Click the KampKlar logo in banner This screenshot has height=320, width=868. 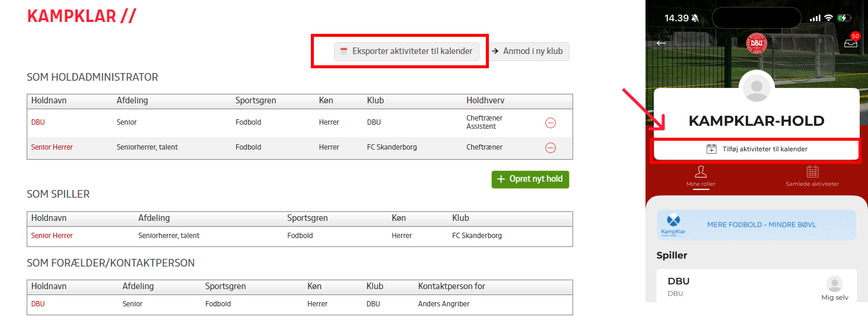[673, 224]
